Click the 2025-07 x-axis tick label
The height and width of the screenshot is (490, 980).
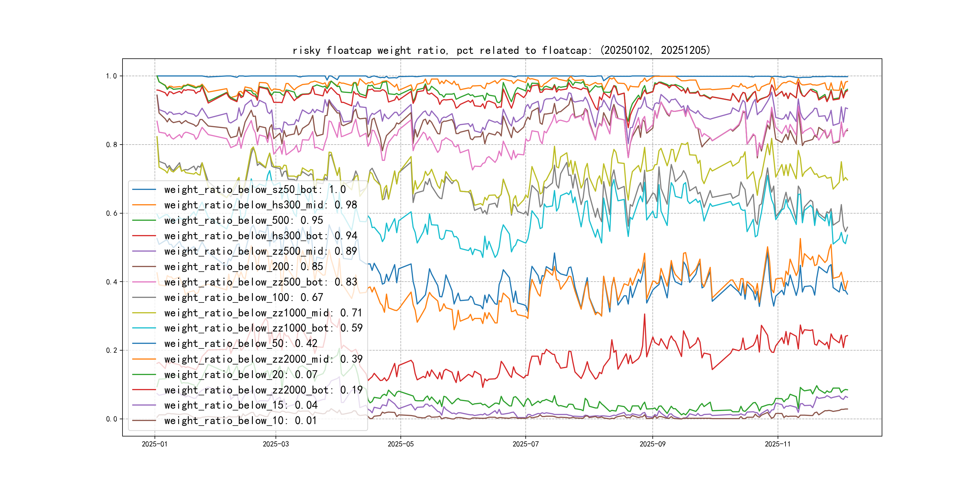(525, 444)
